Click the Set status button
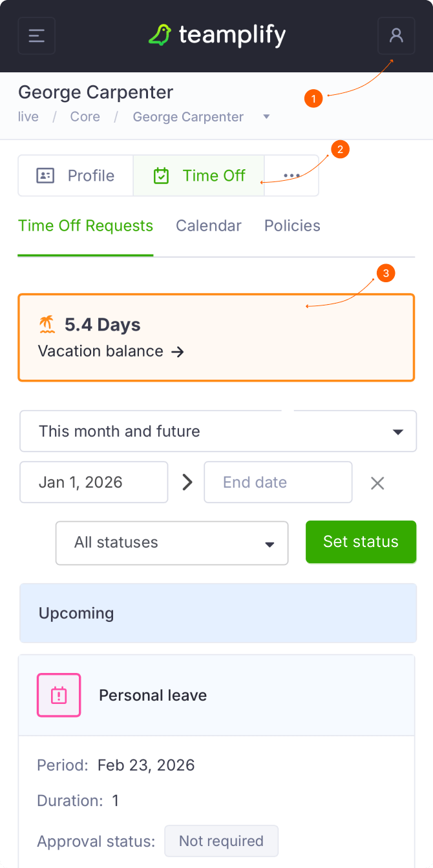 pyautogui.click(x=361, y=542)
